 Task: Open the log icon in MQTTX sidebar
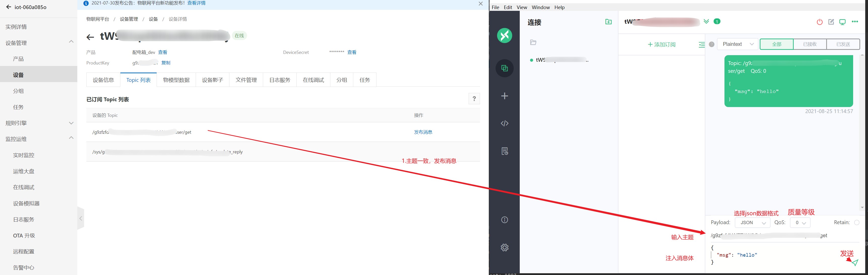504,151
